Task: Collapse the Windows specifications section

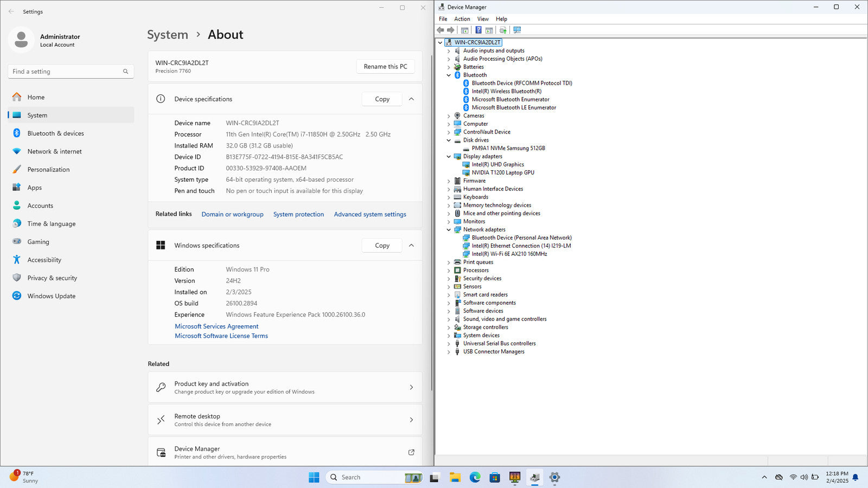Action: point(411,246)
